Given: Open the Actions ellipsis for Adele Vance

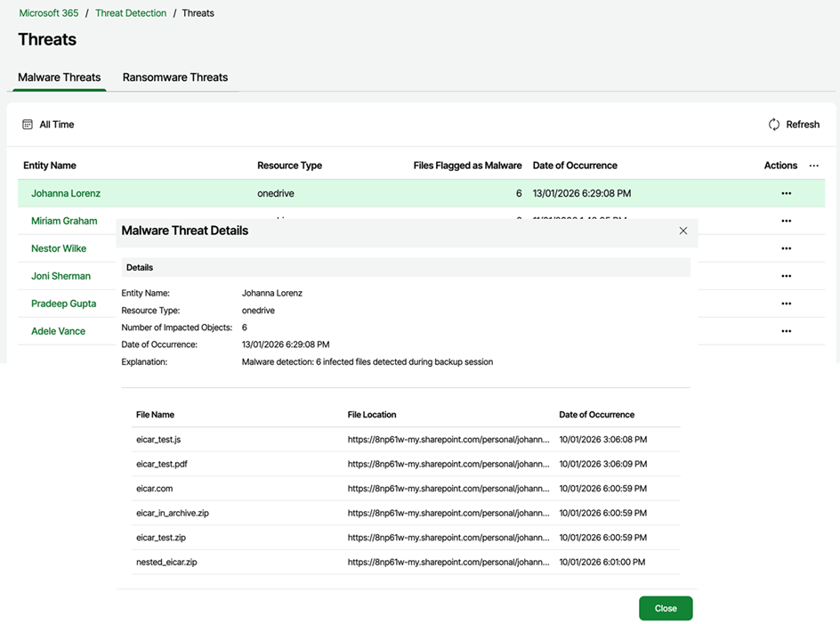Looking at the screenshot, I should [786, 330].
